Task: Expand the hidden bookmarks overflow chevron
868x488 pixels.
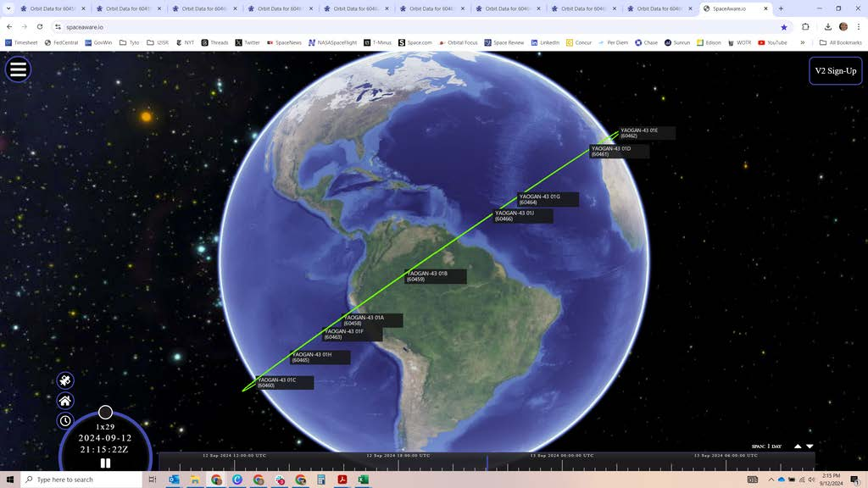Action: coord(802,42)
